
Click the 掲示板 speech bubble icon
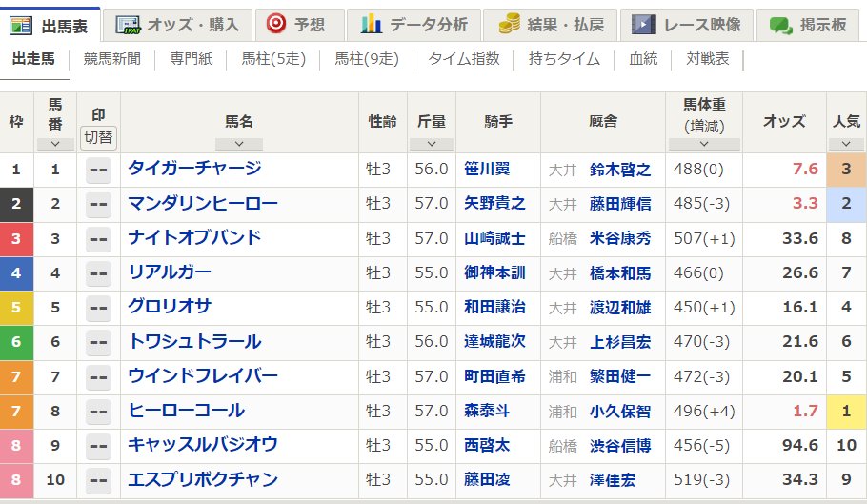pos(780,25)
